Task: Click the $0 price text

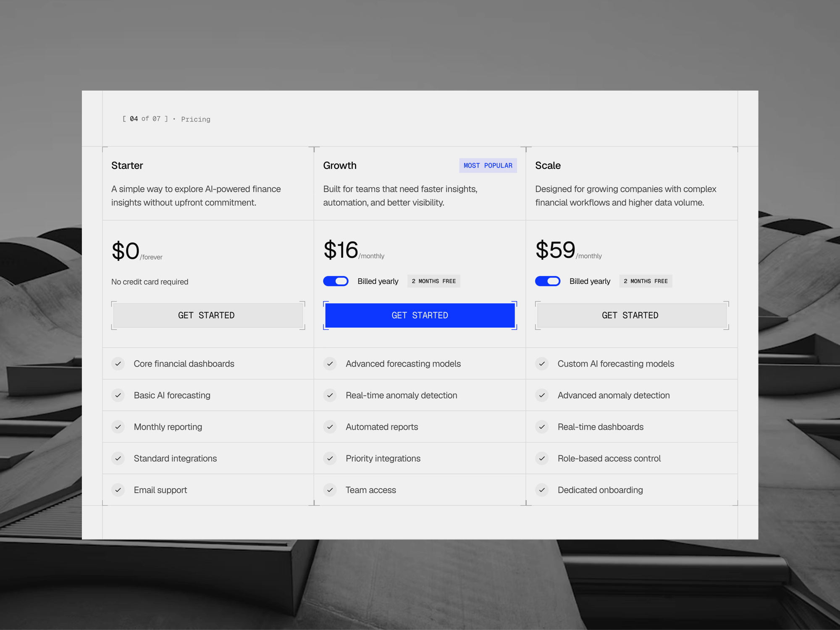Action: [x=125, y=251]
